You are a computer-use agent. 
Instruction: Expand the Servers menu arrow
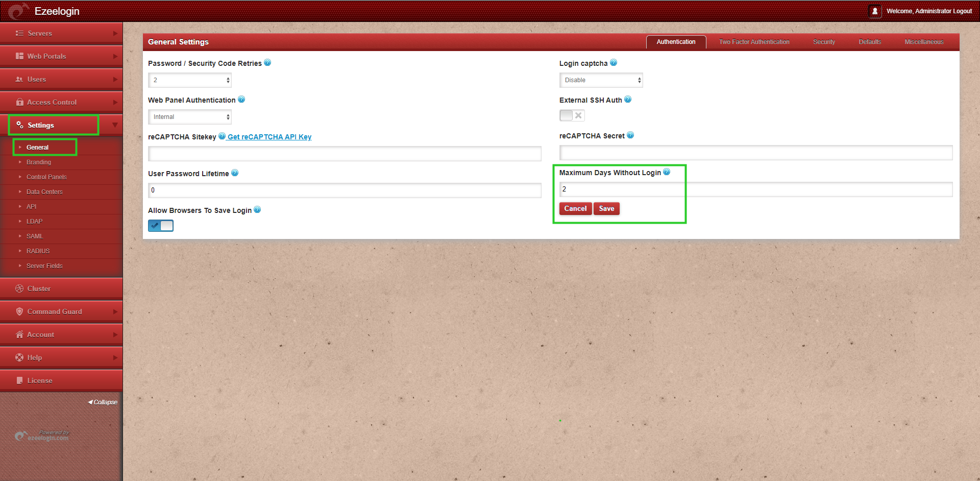tap(115, 33)
